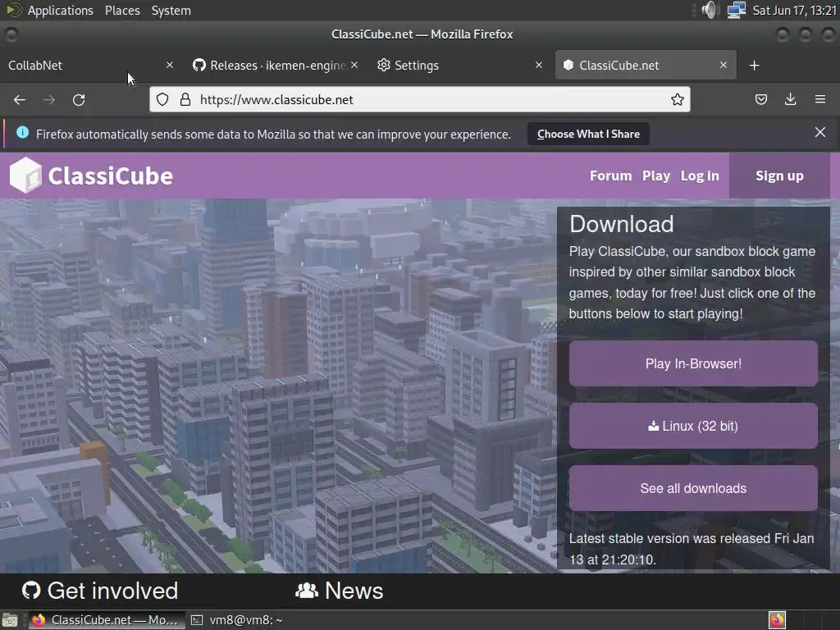The height and width of the screenshot is (630, 840).
Task: Click the Get involved heading
Action: (112, 591)
